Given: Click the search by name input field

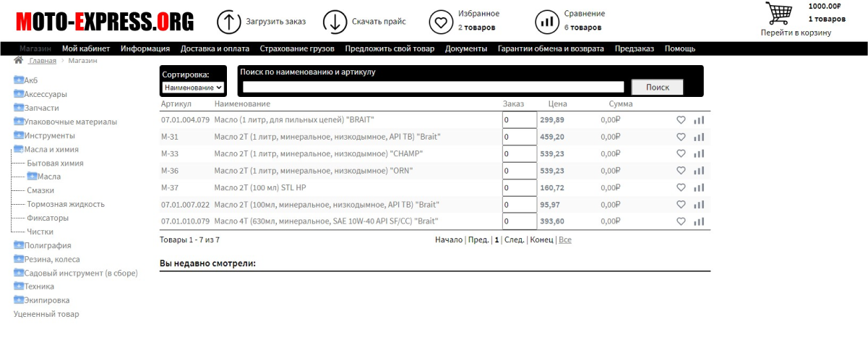Looking at the screenshot, I should (x=433, y=87).
